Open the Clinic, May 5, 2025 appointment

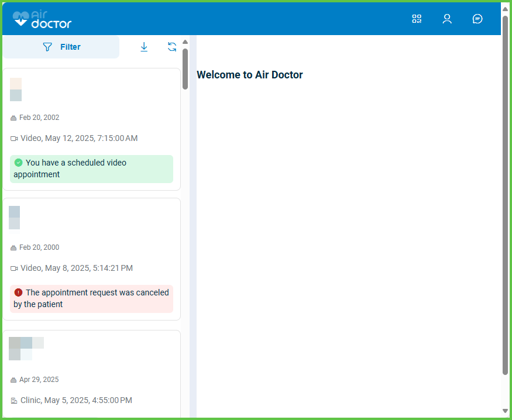(x=76, y=401)
